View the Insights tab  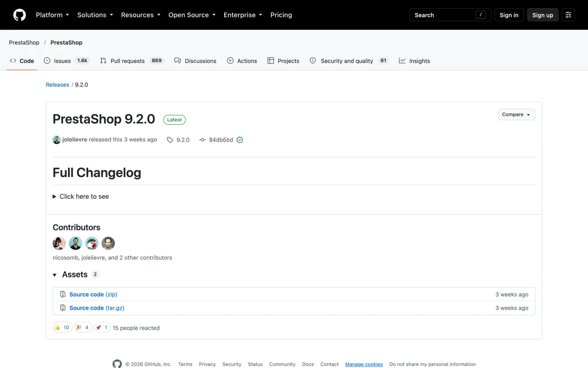pyautogui.click(x=414, y=61)
